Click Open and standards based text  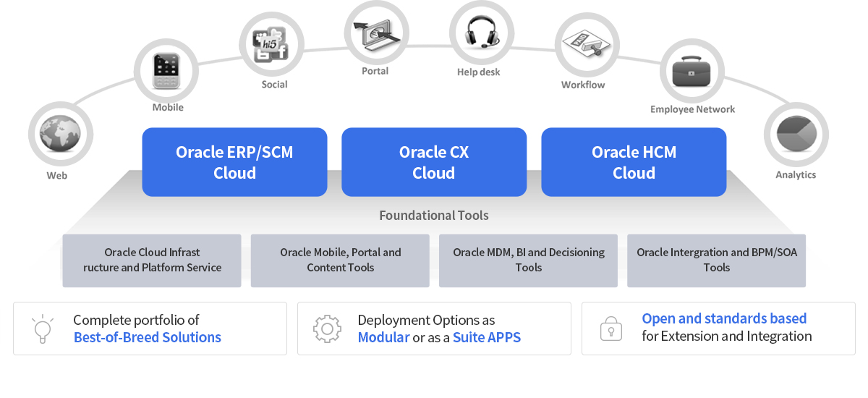(x=724, y=319)
